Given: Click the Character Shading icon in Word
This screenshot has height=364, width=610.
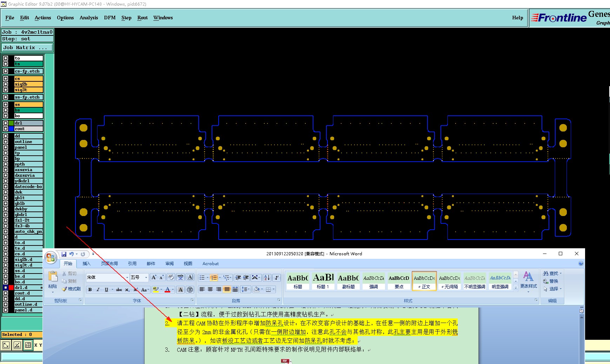Looking at the screenshot, I should point(180,290).
